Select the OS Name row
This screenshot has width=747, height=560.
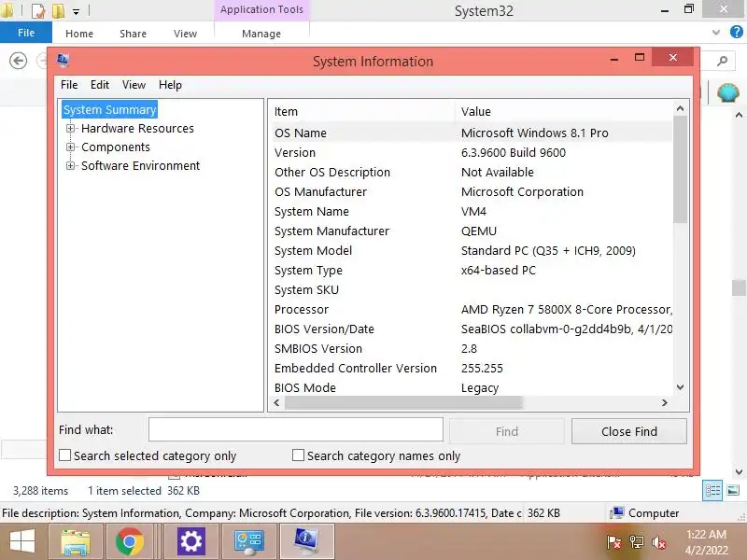[x=472, y=133]
